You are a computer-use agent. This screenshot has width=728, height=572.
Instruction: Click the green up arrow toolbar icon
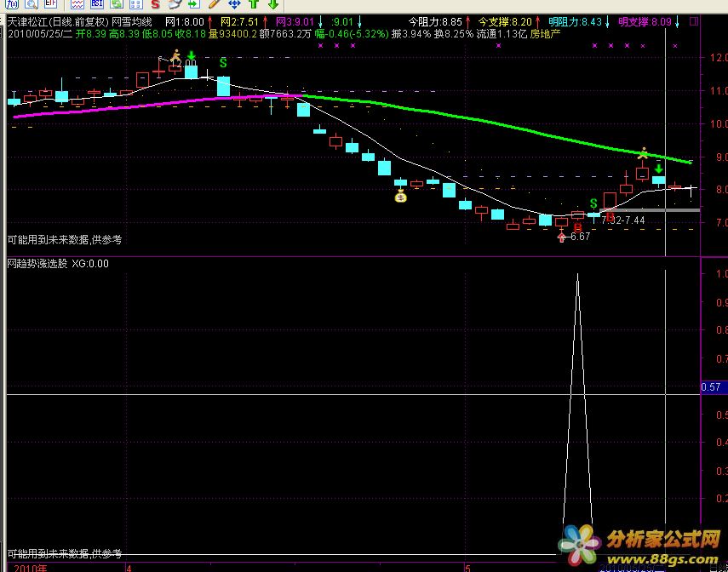(254, 4)
